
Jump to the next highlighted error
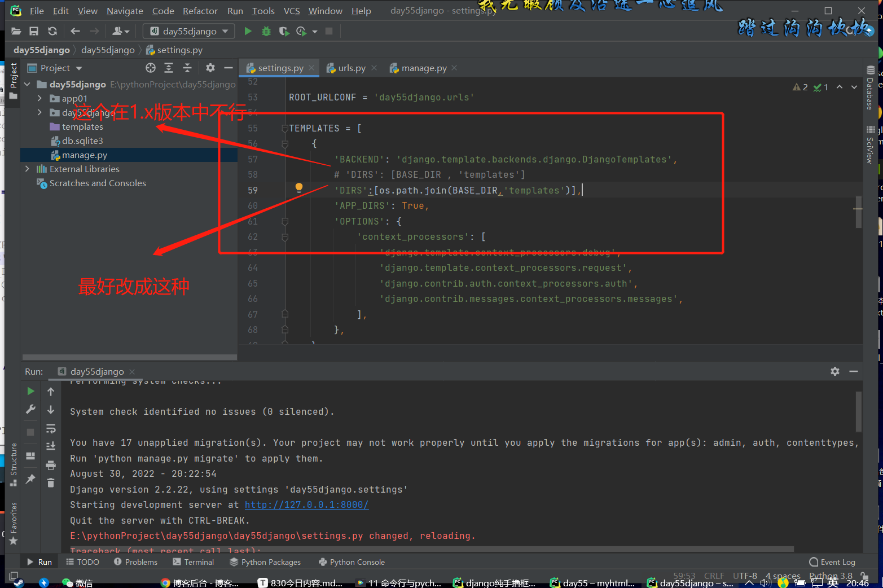coord(854,87)
